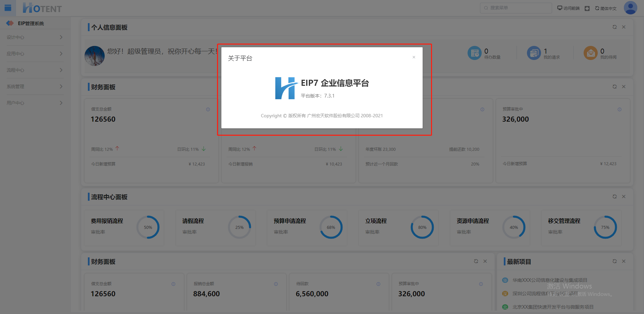Screen dimensions: 644x314
Task: Click the 请假流程 25% progress ring
Action: point(239,227)
